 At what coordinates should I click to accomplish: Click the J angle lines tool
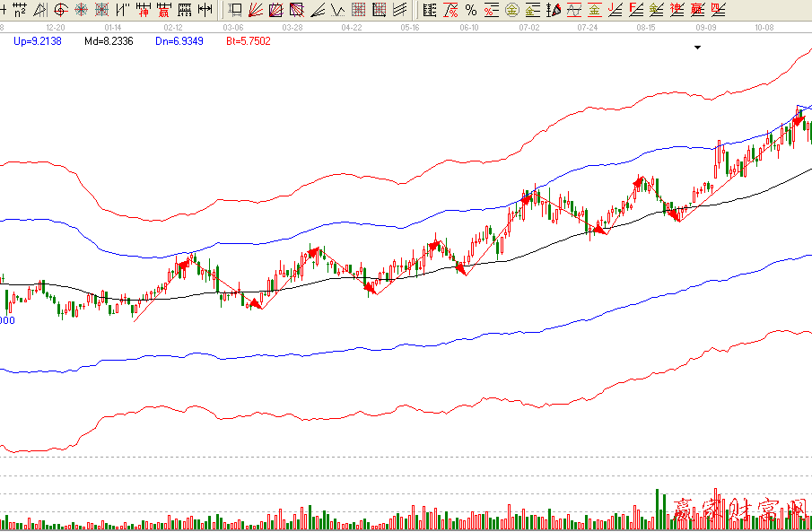[x=616, y=10]
